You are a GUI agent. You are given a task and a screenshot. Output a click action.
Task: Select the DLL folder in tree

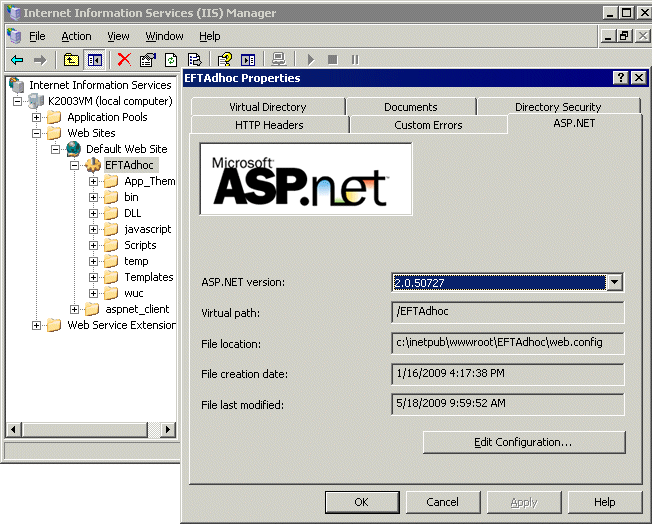click(133, 213)
